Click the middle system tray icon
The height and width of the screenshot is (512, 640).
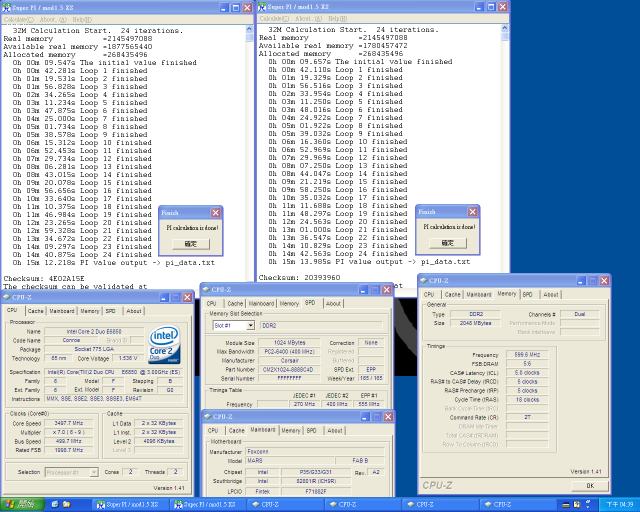click(577, 505)
